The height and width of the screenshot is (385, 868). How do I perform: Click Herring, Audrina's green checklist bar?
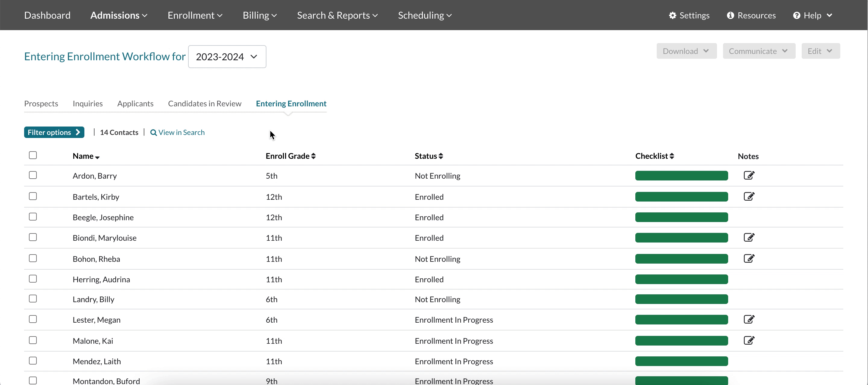click(x=681, y=279)
